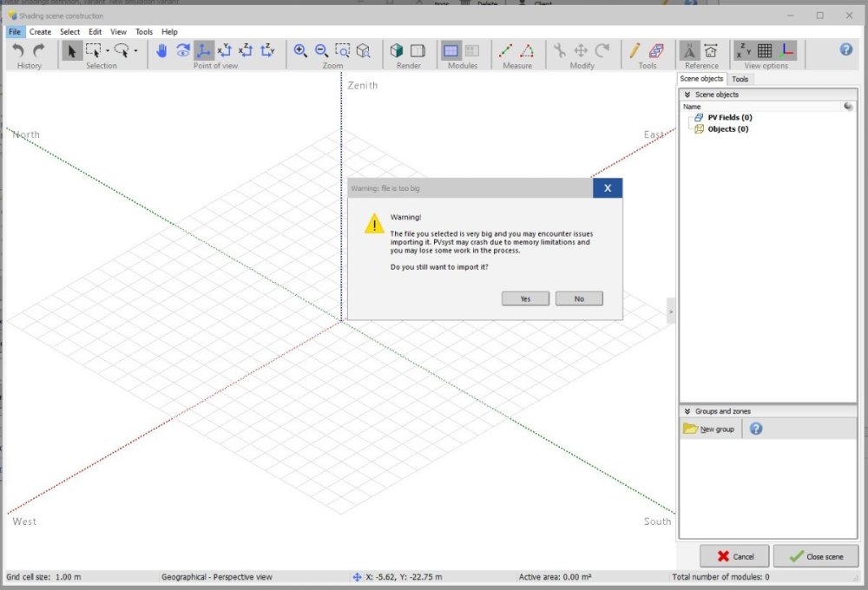Select the Hand pan tool
The image size is (868, 590).
click(161, 50)
